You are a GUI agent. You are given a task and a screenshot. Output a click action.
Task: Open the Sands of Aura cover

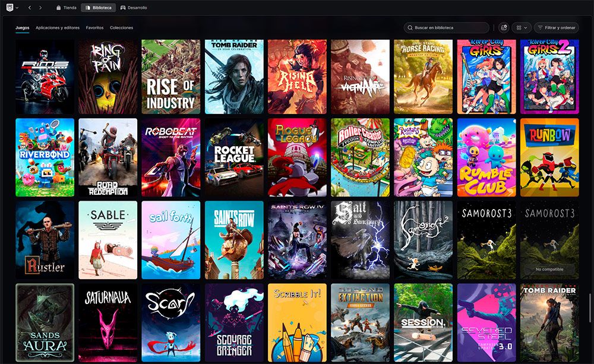(45, 322)
